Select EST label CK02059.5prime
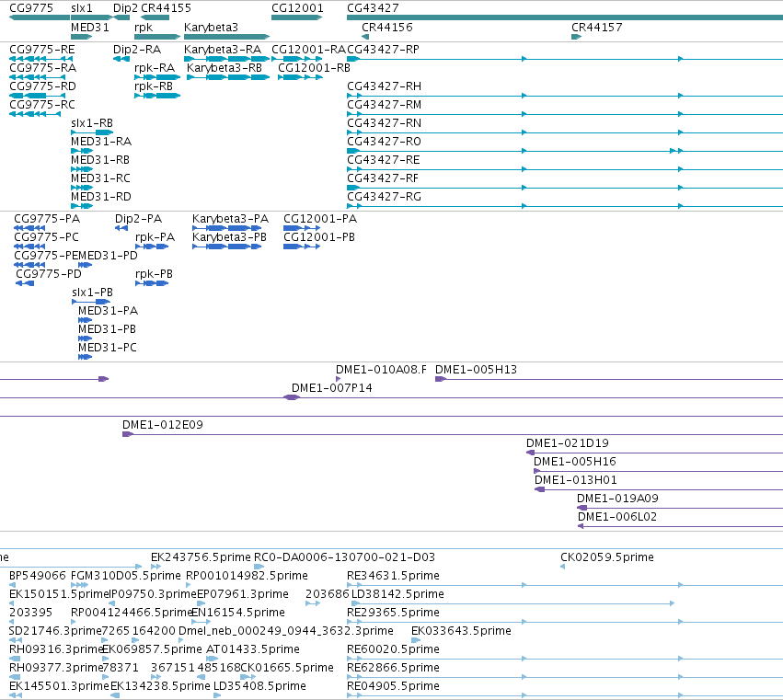This screenshot has height=700, width=783. tap(607, 557)
